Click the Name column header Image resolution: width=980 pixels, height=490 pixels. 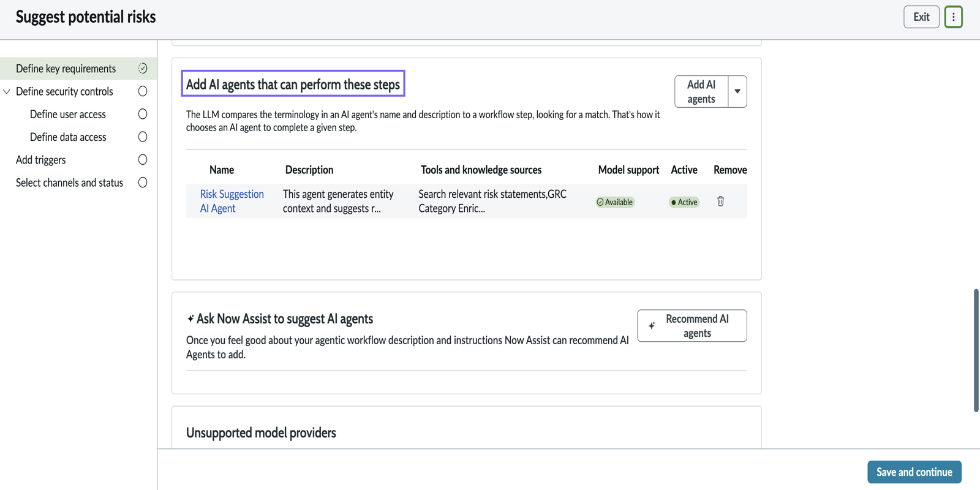(222, 170)
